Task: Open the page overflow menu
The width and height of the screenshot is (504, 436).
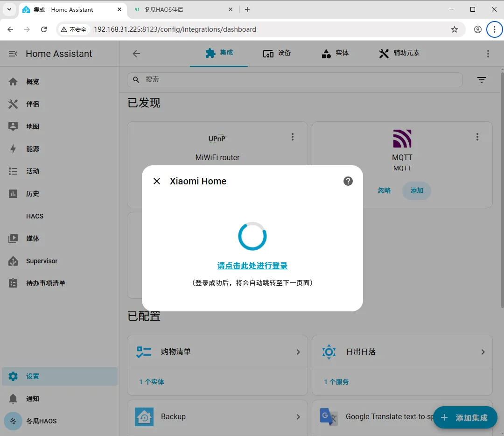Action: 488,54
